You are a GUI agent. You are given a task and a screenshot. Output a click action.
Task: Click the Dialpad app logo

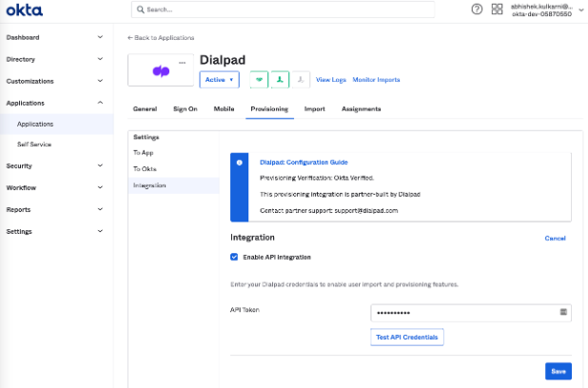[161, 71]
